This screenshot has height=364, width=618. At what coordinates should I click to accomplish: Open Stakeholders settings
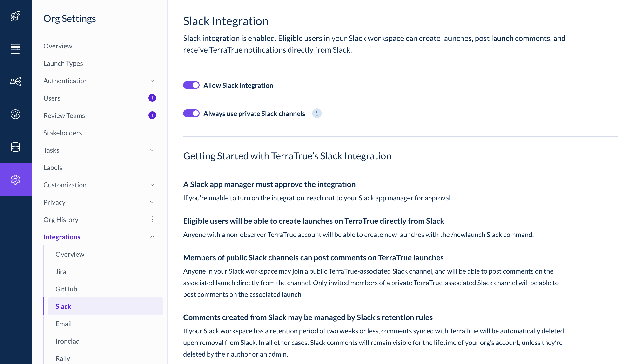click(62, 133)
